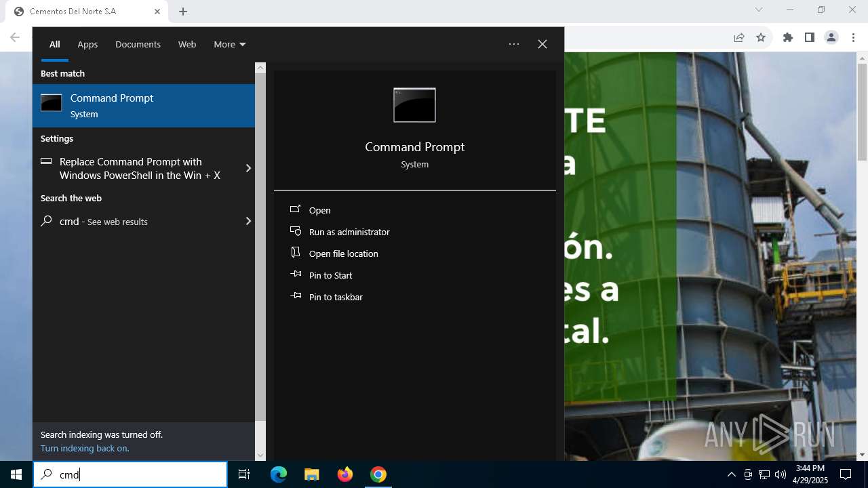868x488 pixels.
Task: Switch to the Apps search tab
Action: click(x=87, y=44)
